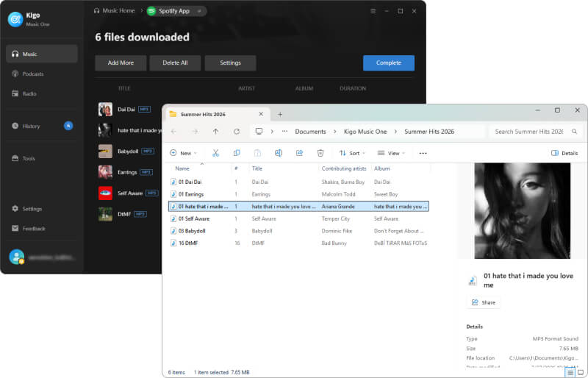The image size is (588, 378).
Task: Click the Paste icon in Explorer toolbar
Action: click(x=258, y=153)
